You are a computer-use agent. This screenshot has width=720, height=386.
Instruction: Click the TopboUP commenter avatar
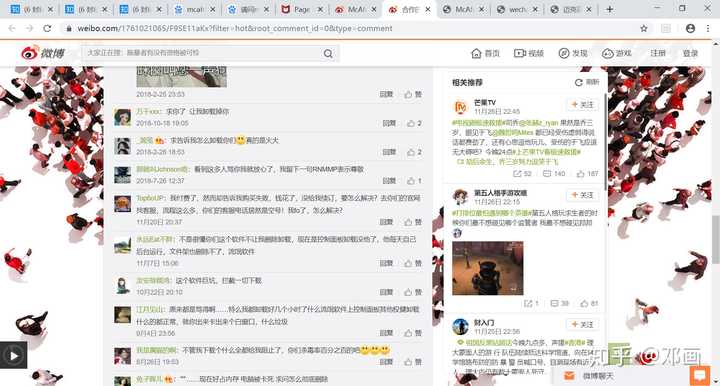pos(122,204)
